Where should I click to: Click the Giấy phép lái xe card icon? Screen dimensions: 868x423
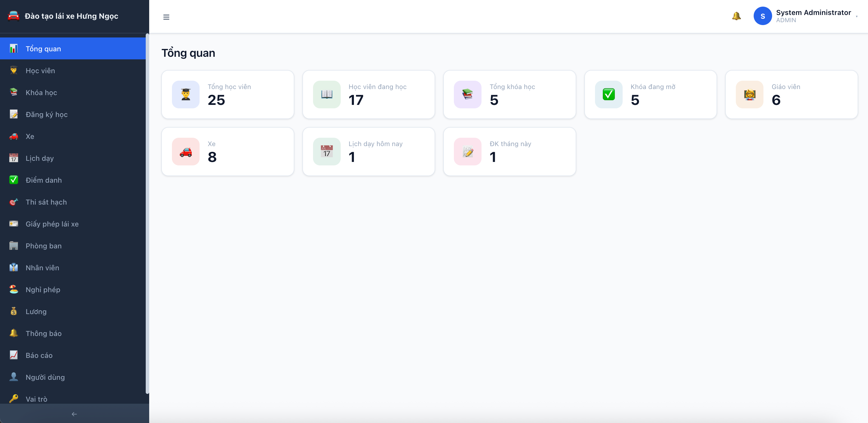14,224
